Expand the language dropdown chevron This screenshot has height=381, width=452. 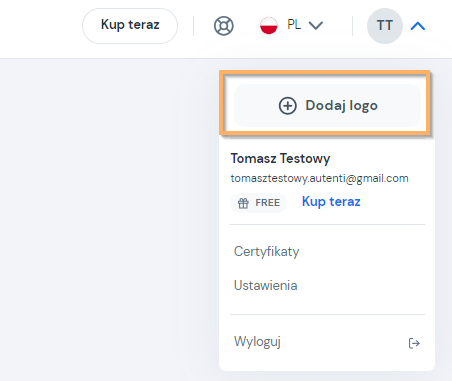coord(315,26)
